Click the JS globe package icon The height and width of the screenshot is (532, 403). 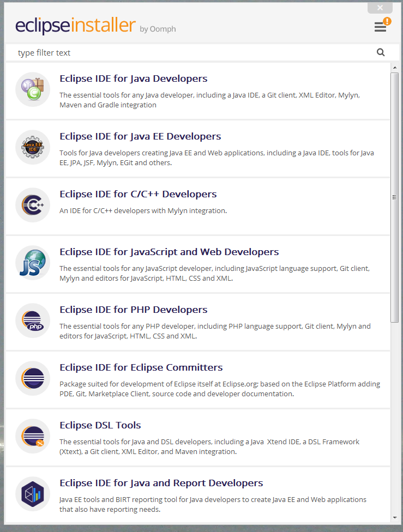33,263
